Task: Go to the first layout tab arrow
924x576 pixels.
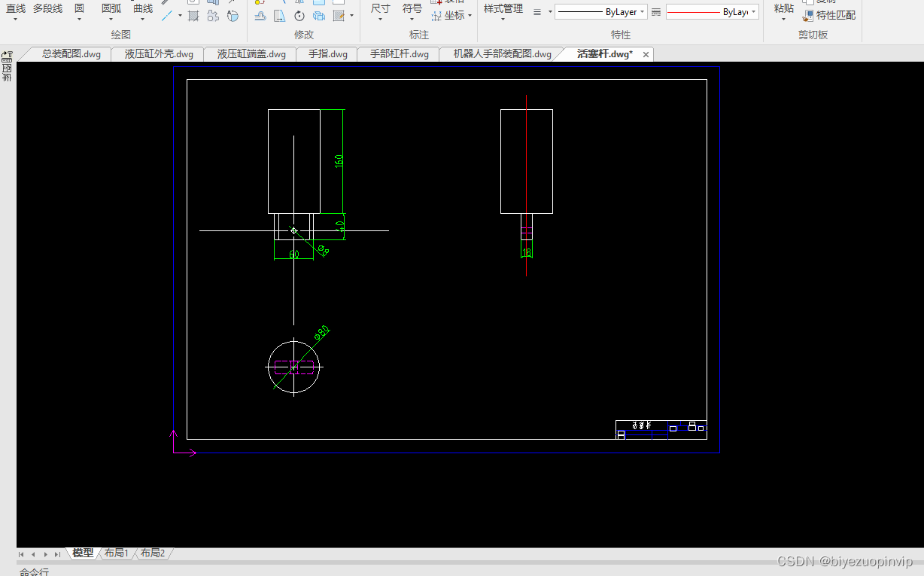Action: tap(21, 554)
